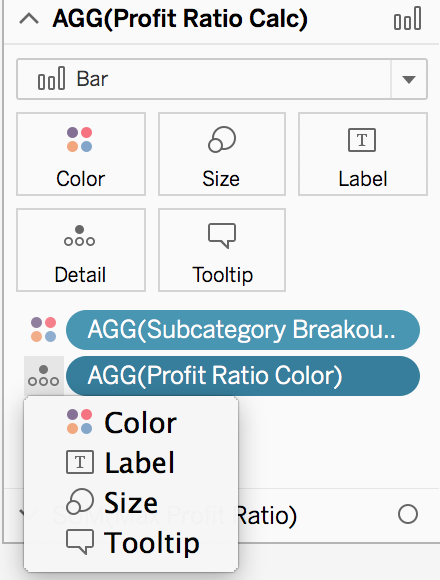Click the circle icon beside SUM(Max Profit Ratio)
Image resolution: width=440 pixels, height=580 pixels.
tap(408, 514)
